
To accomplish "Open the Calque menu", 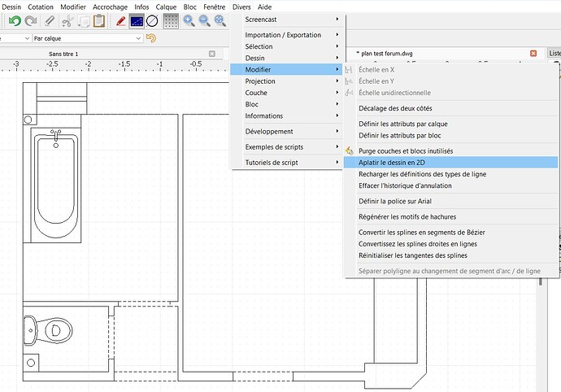I will [x=166, y=7].
